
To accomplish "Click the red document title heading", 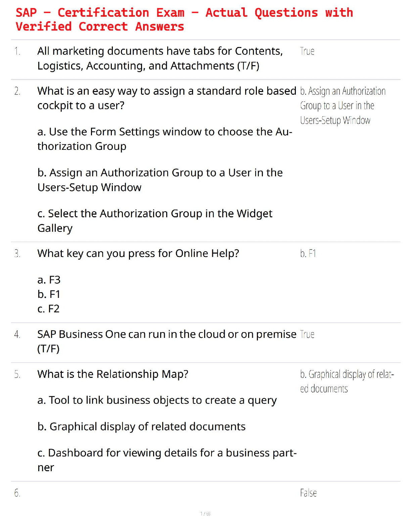I will 184,19.
